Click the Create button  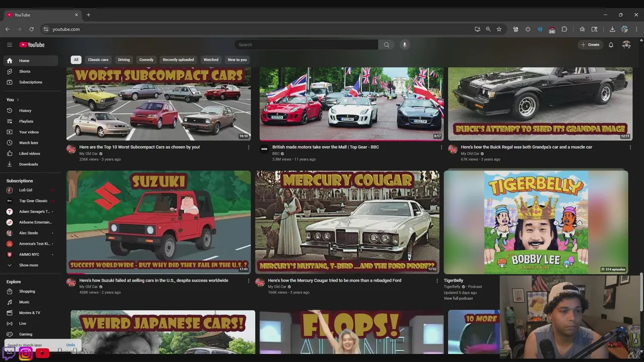click(x=590, y=45)
